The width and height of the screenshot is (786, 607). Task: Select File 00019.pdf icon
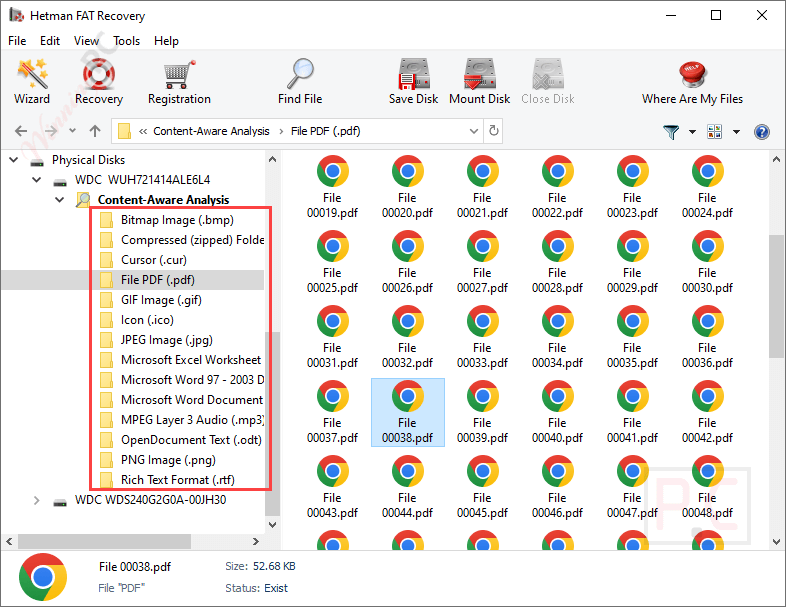pyautogui.click(x=332, y=171)
